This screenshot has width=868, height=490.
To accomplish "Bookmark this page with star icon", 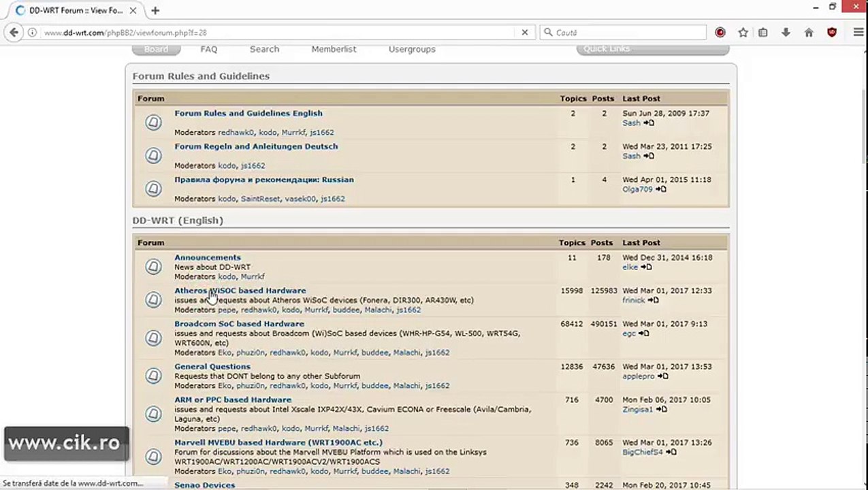I will point(743,32).
